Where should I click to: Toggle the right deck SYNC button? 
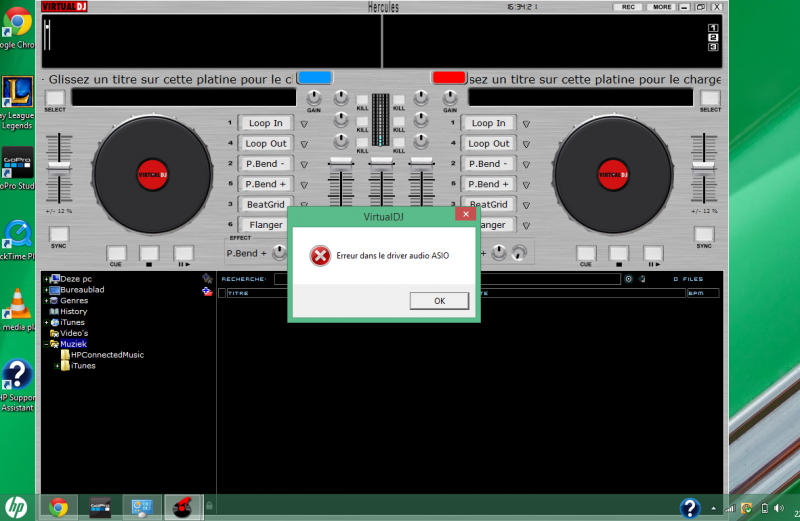[x=704, y=234]
